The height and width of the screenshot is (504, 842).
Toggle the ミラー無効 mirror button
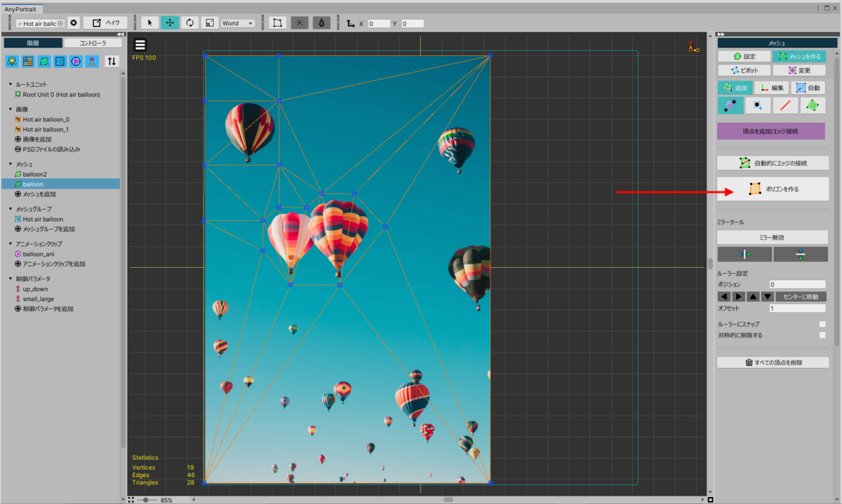click(773, 238)
